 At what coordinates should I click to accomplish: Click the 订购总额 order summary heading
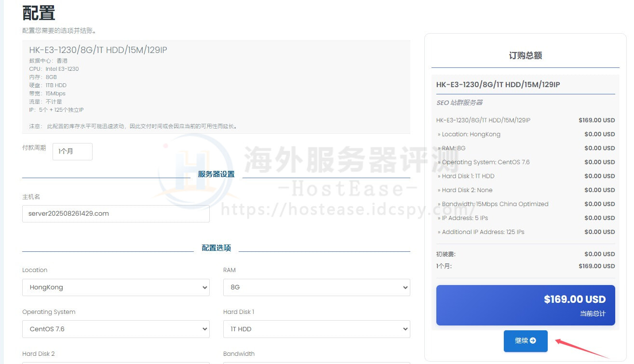(526, 55)
